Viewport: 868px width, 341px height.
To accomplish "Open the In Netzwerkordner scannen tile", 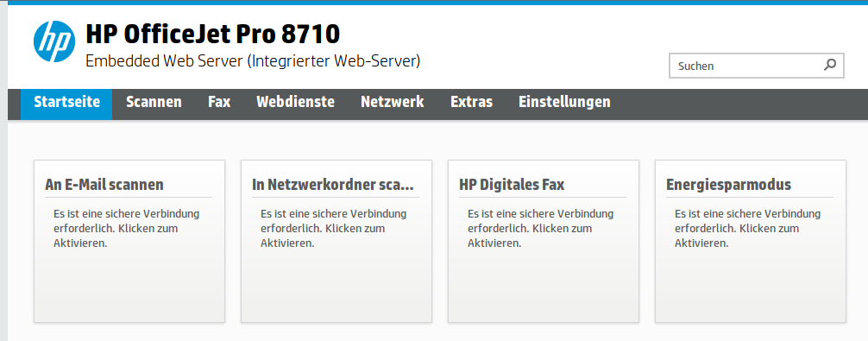I will (x=336, y=242).
